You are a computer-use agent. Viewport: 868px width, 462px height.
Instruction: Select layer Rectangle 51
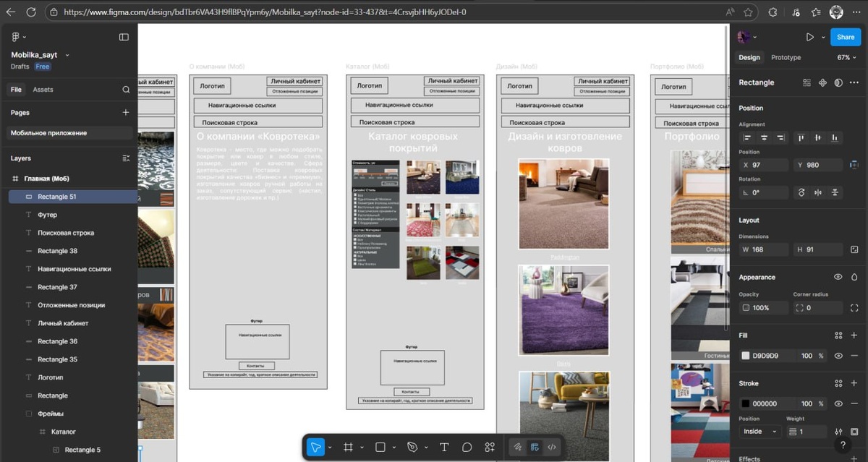click(x=72, y=197)
